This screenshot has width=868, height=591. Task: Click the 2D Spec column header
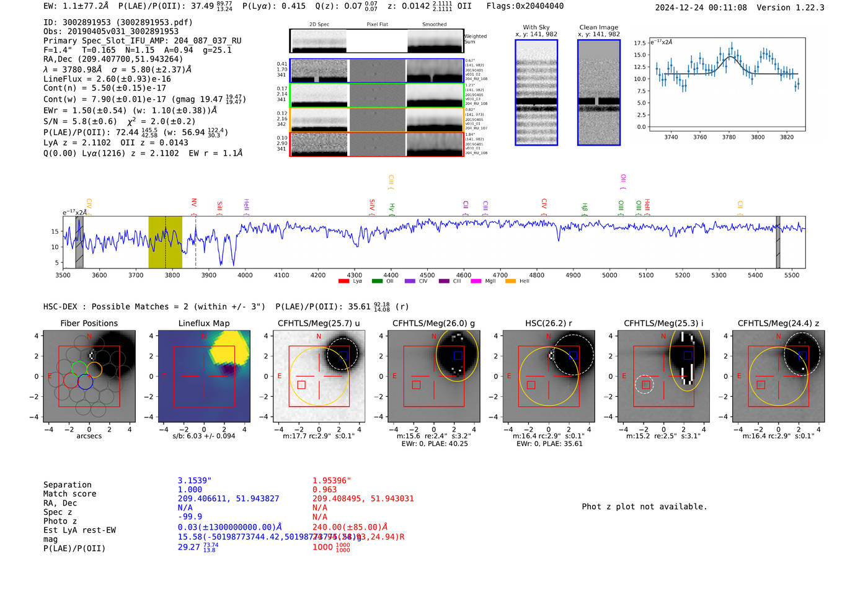point(319,25)
